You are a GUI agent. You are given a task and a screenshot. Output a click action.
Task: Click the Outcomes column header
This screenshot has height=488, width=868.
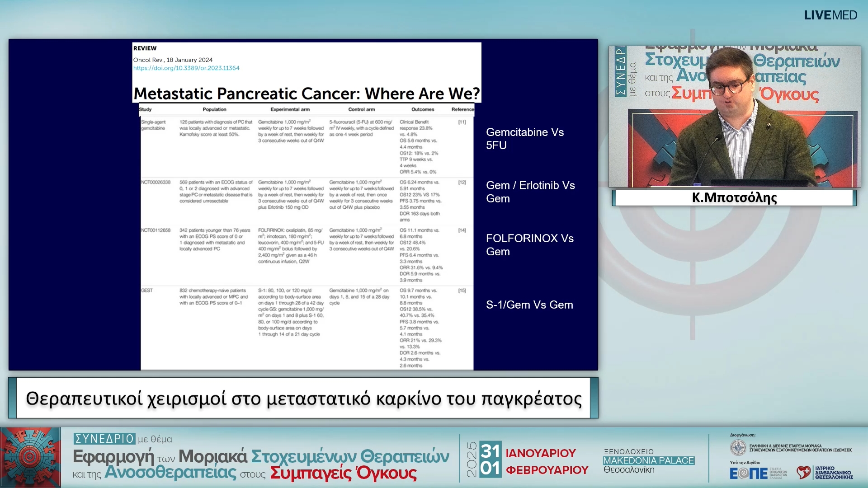[x=422, y=109]
